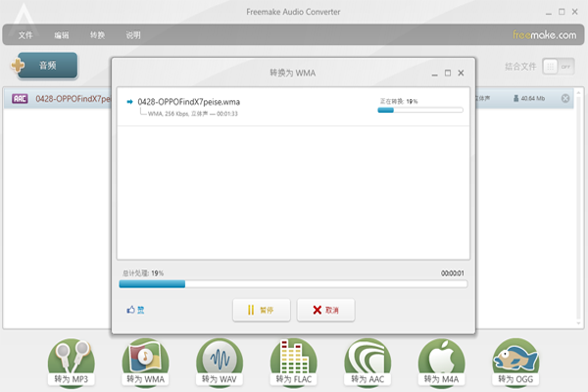Viewport: 588px width, 392px height.
Task: Click the 总计处理: 19% label
Action: [143, 273]
